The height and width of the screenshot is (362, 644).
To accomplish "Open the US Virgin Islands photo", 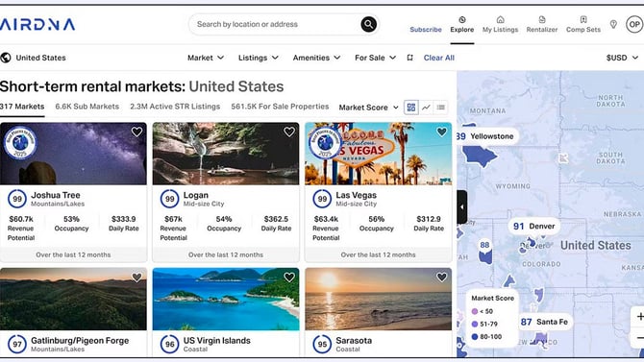I will pos(226,300).
